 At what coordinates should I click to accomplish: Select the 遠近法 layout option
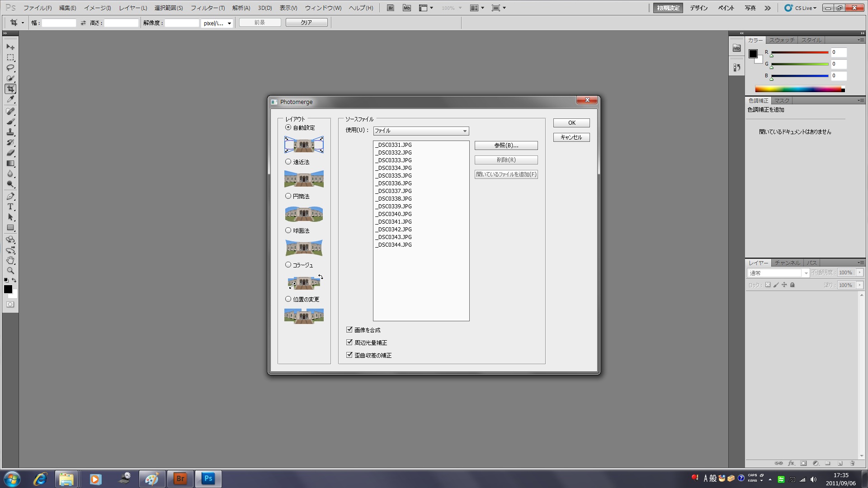[x=288, y=162]
